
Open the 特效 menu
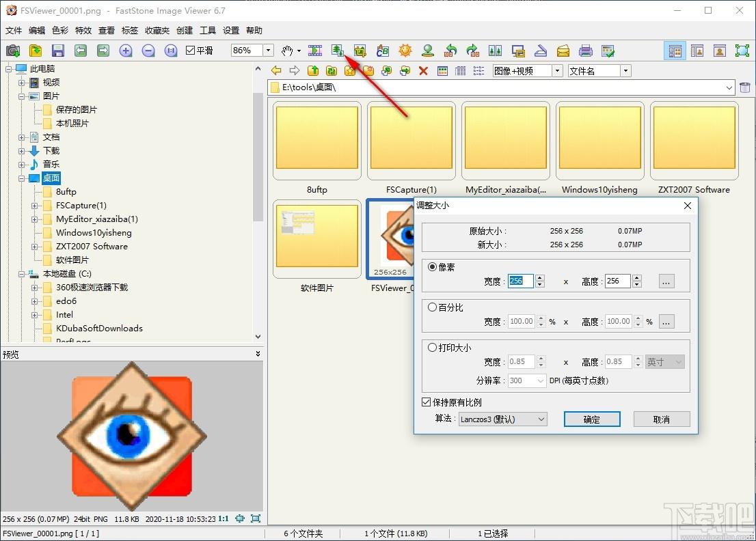pyautogui.click(x=83, y=30)
